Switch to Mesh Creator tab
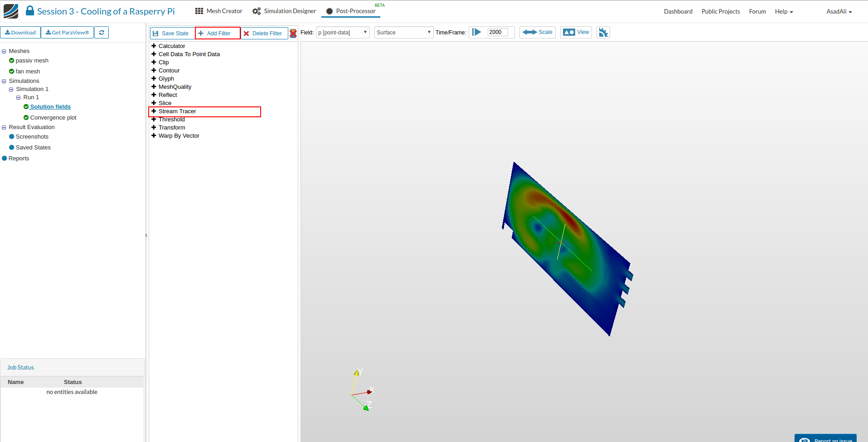The image size is (868, 442). [219, 11]
